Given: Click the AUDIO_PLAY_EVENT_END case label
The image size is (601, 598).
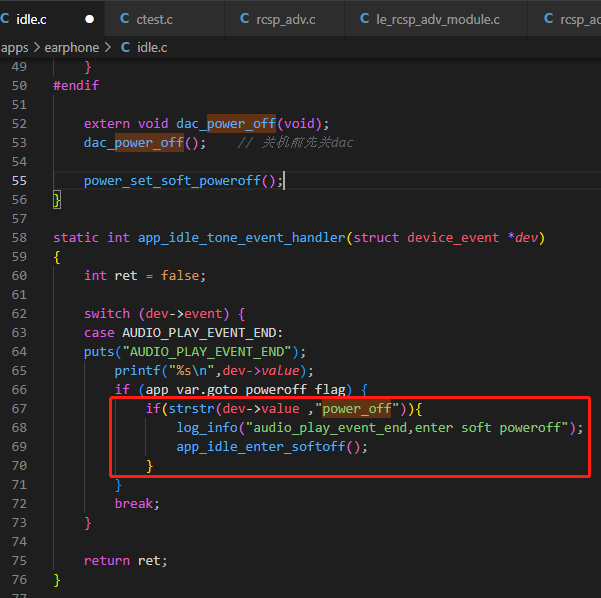Looking at the screenshot, I should [x=202, y=333].
